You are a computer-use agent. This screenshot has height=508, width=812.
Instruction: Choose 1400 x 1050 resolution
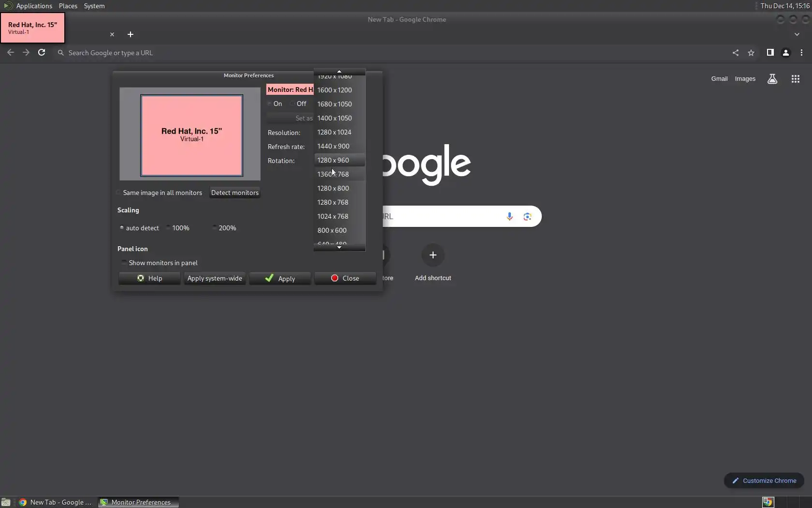339,118
